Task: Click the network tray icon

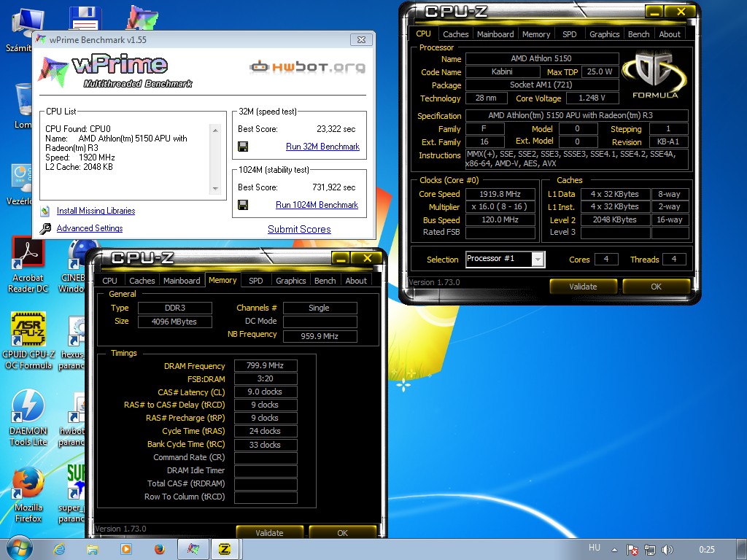Action: [650, 550]
